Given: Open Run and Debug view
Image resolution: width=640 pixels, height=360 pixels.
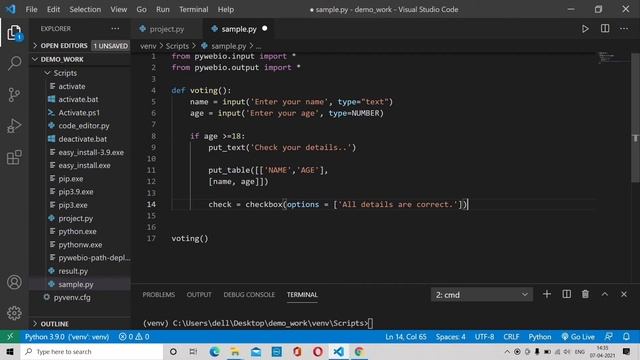Looking at the screenshot, I should 14,126.
